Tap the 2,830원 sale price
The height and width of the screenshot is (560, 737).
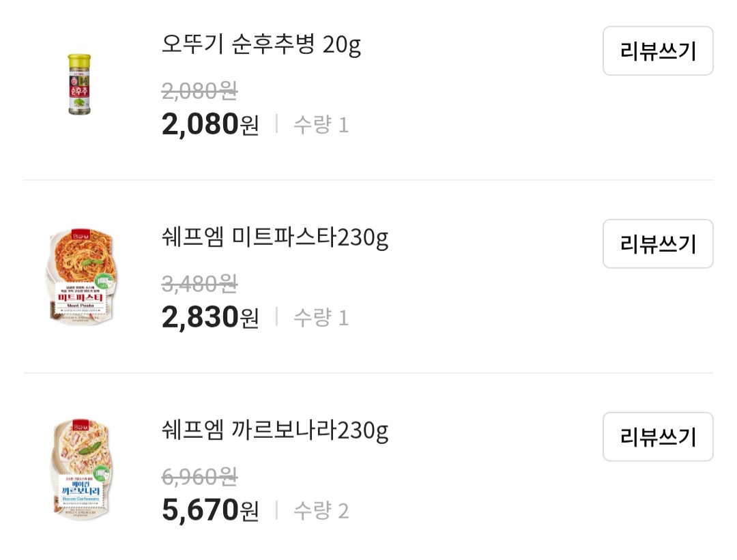pos(210,317)
